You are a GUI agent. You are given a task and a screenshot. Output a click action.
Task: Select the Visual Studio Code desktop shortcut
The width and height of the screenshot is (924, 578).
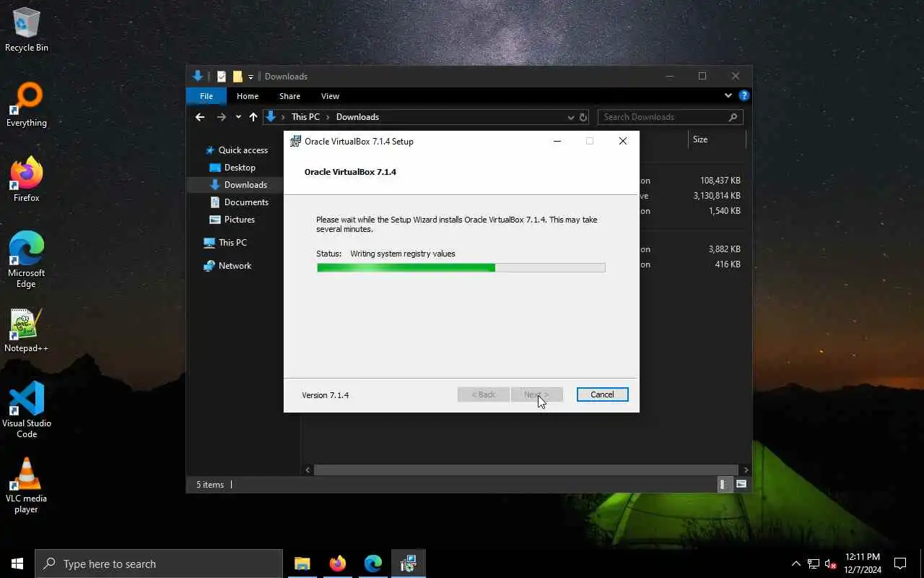point(27,410)
